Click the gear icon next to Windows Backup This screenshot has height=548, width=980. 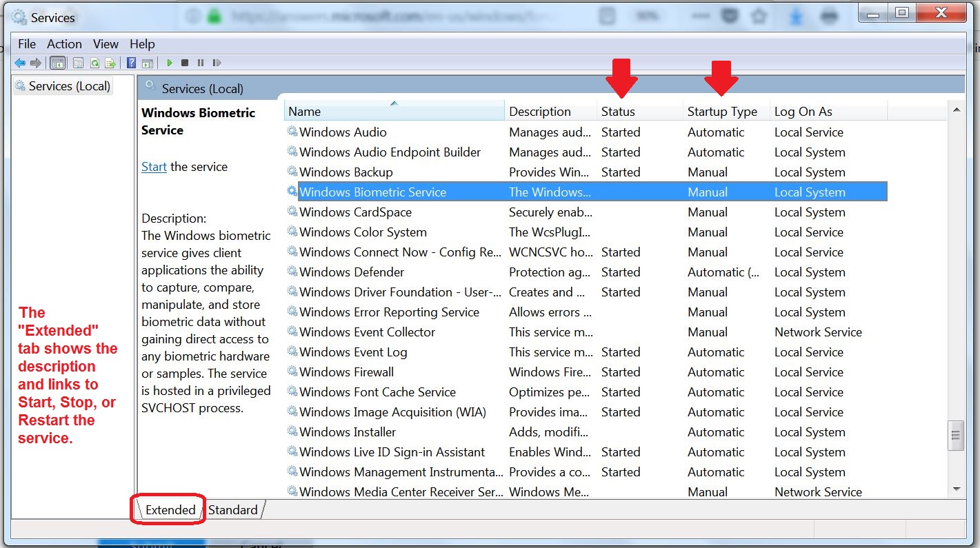(292, 172)
